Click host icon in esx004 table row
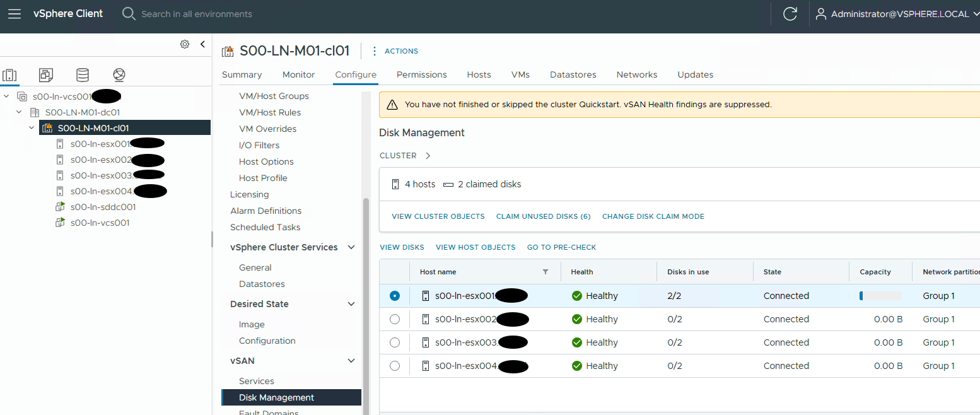 coord(426,366)
